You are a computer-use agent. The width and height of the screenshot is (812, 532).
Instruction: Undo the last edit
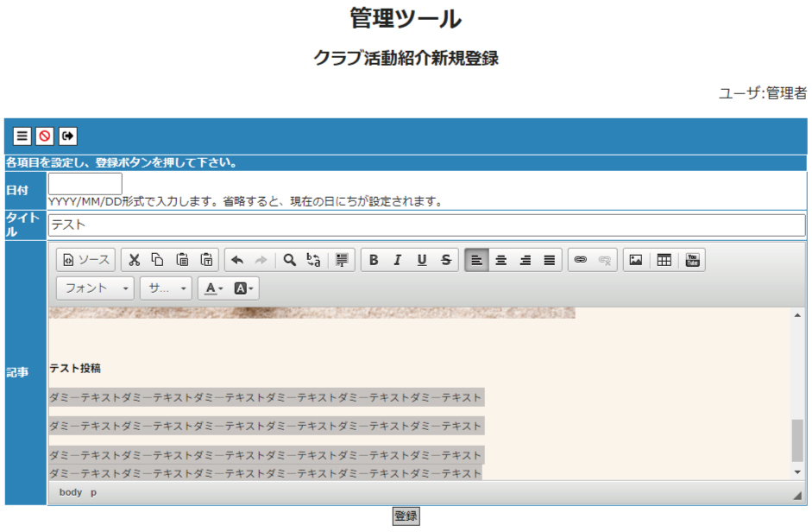pyautogui.click(x=237, y=260)
